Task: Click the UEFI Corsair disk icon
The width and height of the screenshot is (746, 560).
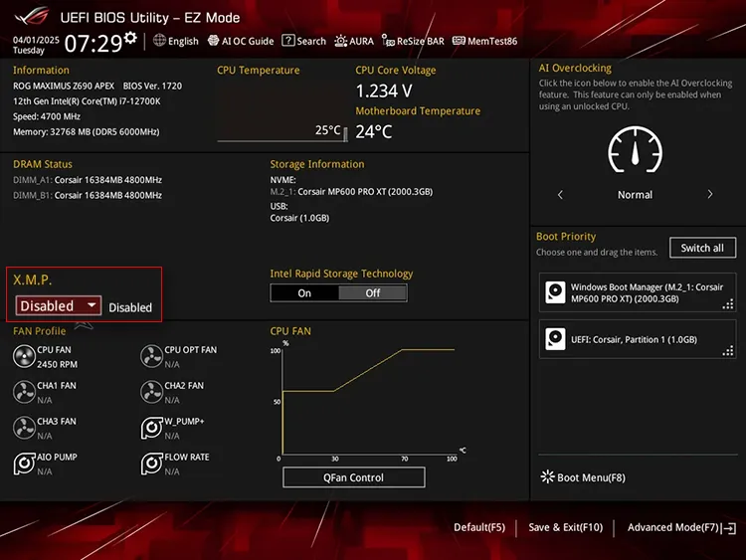Action: pos(555,339)
